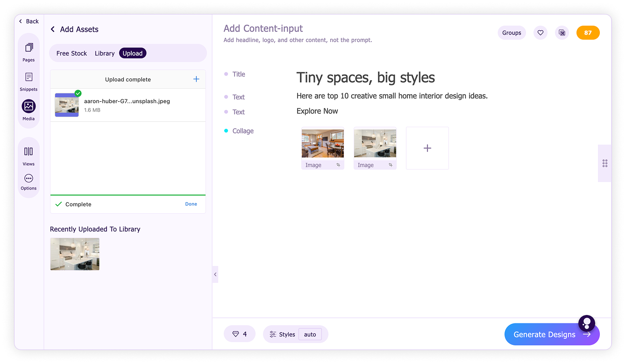Open the Groups button
The height and width of the screenshot is (364, 626).
(x=512, y=33)
